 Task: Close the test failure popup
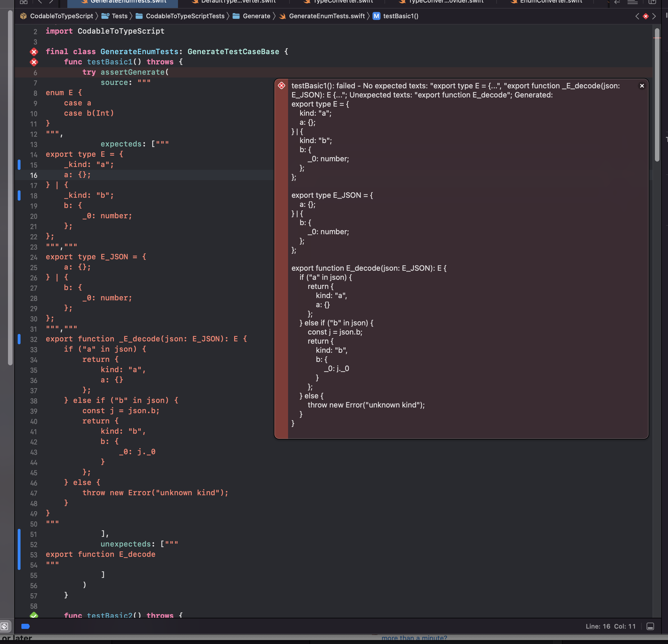click(x=641, y=86)
